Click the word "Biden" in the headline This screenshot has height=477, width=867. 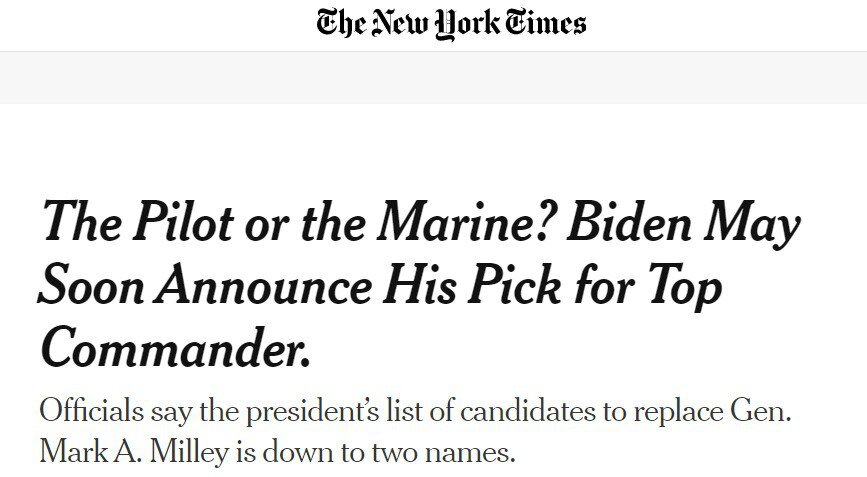point(629,221)
